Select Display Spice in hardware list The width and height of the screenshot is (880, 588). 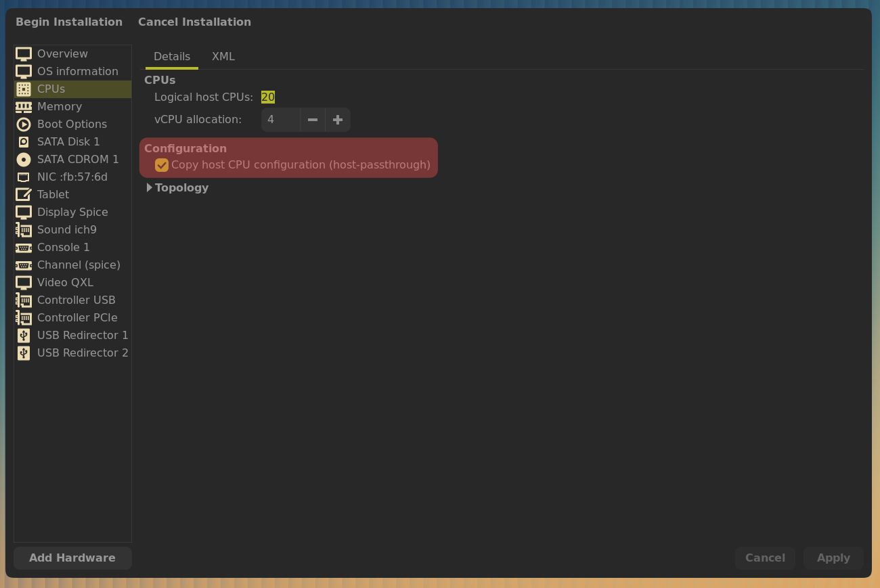tap(72, 212)
